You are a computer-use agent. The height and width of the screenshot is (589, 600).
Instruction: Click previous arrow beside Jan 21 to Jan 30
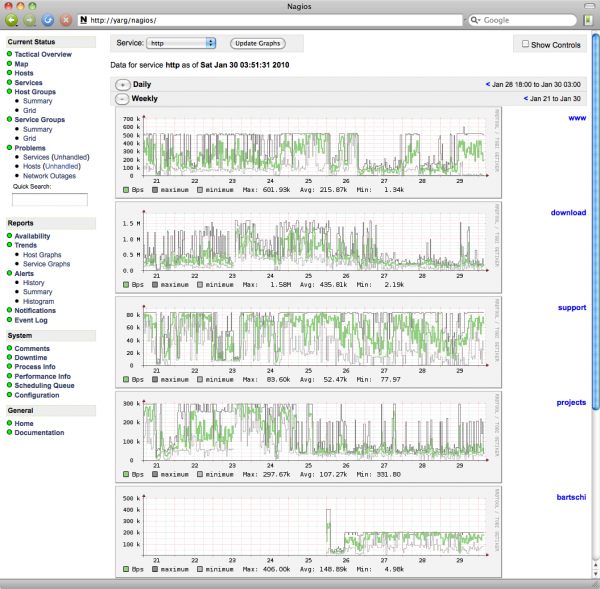click(x=525, y=99)
